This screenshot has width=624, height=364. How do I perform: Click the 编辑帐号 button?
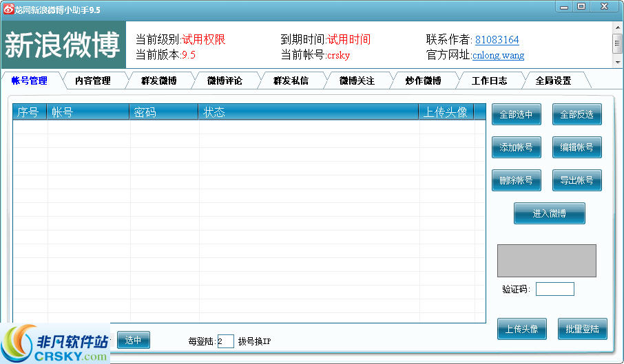click(576, 147)
